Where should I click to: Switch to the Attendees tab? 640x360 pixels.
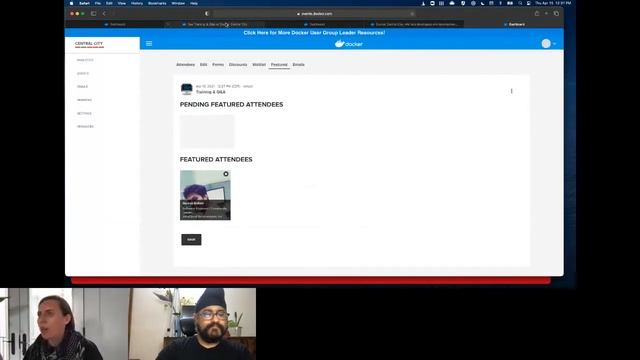tap(185, 64)
